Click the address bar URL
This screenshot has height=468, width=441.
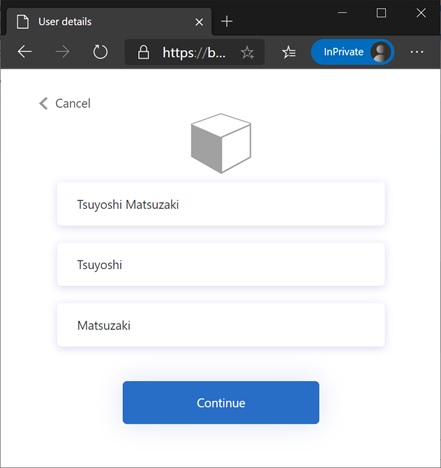click(x=194, y=52)
